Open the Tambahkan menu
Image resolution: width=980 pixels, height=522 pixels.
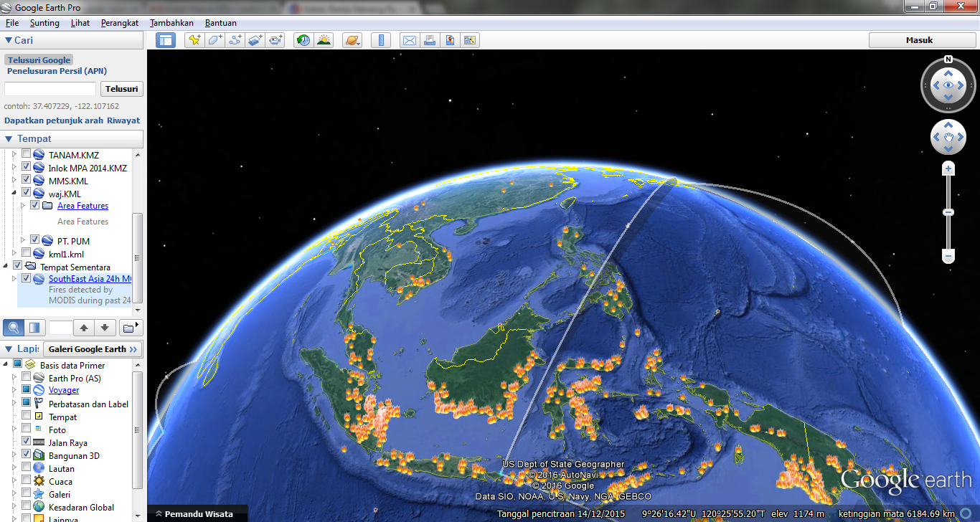click(171, 23)
